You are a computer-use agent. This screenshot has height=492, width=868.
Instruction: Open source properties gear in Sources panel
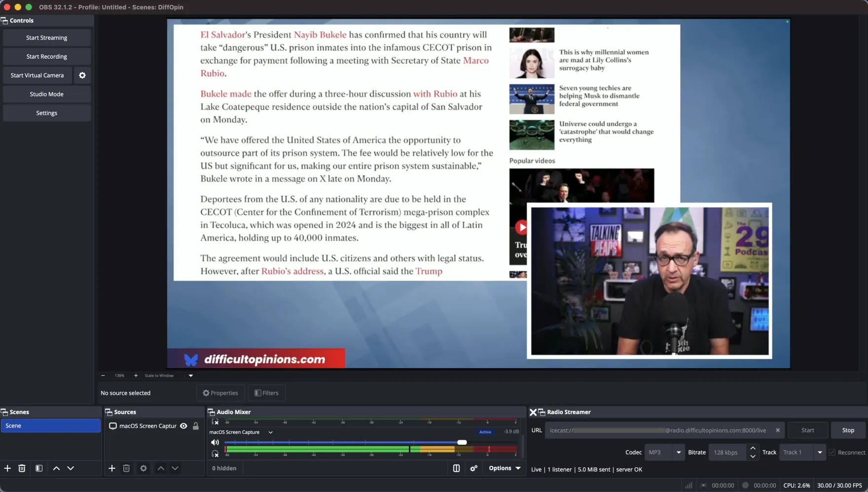tap(144, 468)
